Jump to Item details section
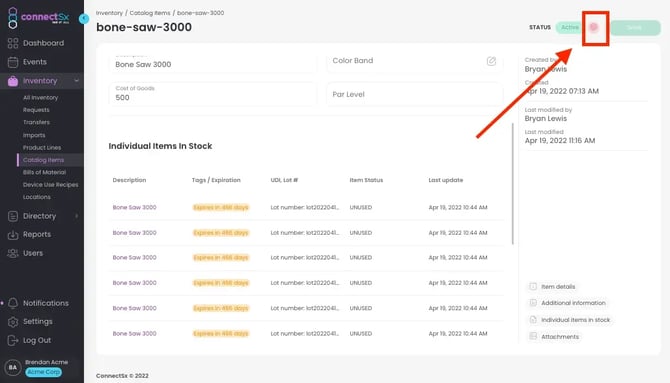The image size is (670, 383). [x=558, y=286]
